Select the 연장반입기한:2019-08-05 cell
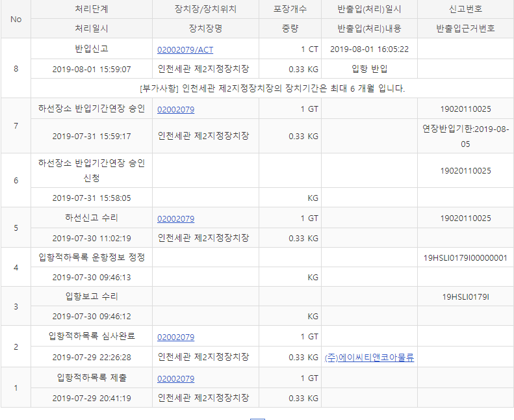 465,137
